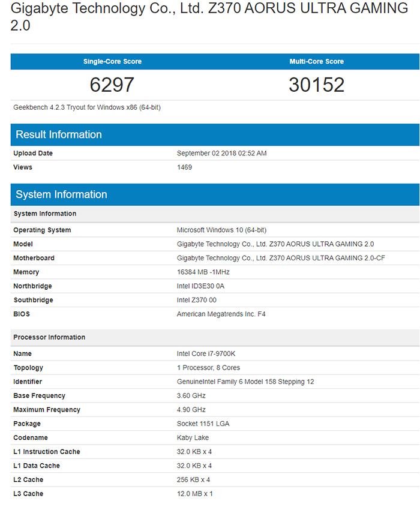
Task: Select the Model value ending in GAMING 2.0
Action: (275, 244)
